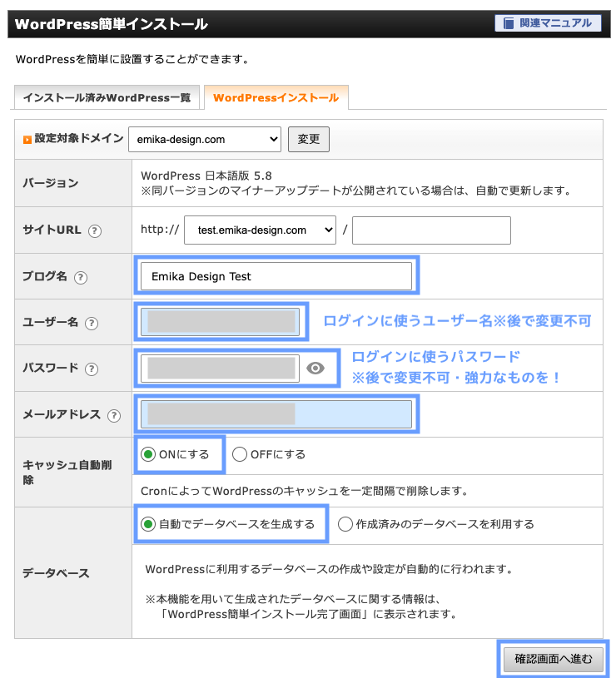Click the help icon beside ユーザー名

(x=92, y=323)
